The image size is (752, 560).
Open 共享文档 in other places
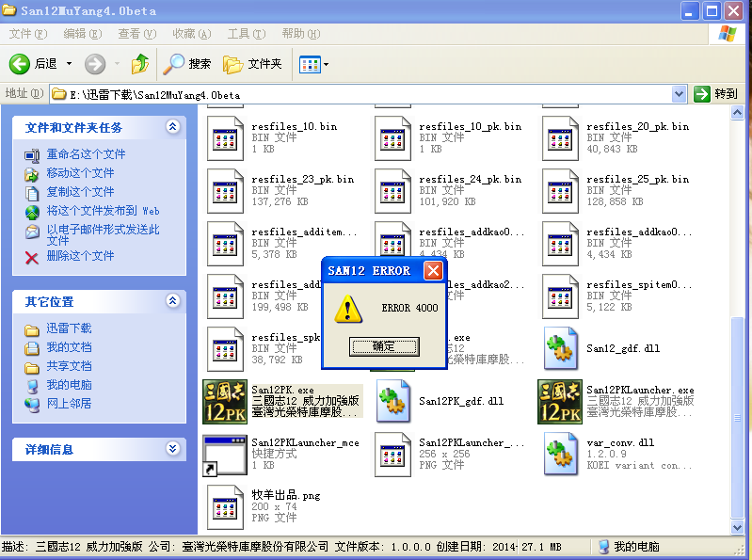point(69,366)
